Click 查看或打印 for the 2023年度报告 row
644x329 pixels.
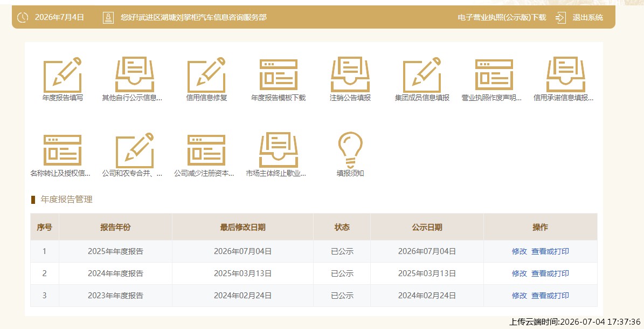click(x=550, y=296)
